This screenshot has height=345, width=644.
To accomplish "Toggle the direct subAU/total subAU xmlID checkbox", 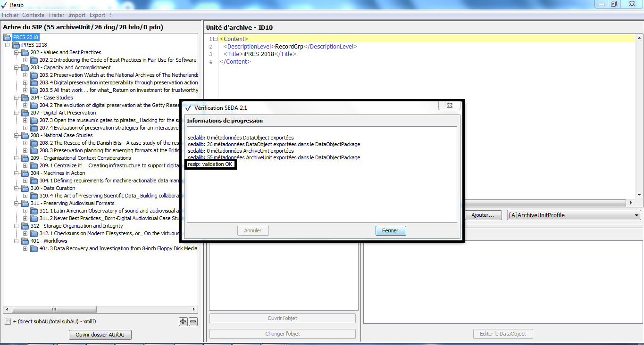I will click(8, 322).
